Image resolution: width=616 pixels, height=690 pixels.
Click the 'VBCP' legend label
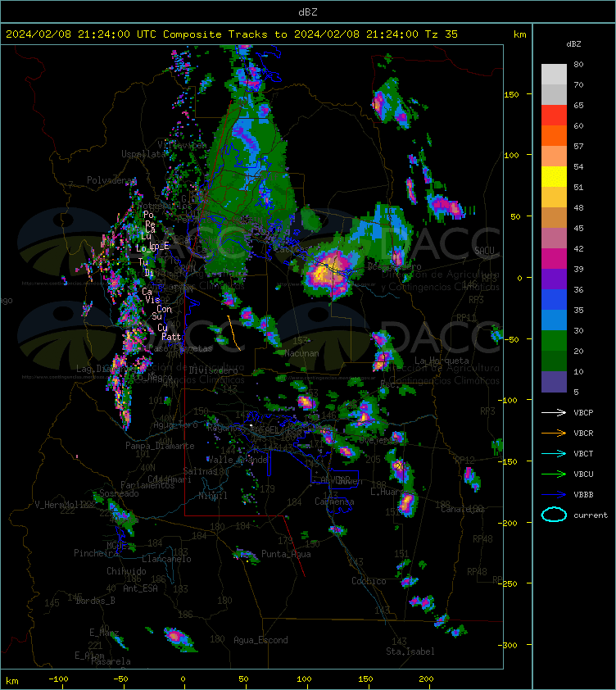click(583, 413)
